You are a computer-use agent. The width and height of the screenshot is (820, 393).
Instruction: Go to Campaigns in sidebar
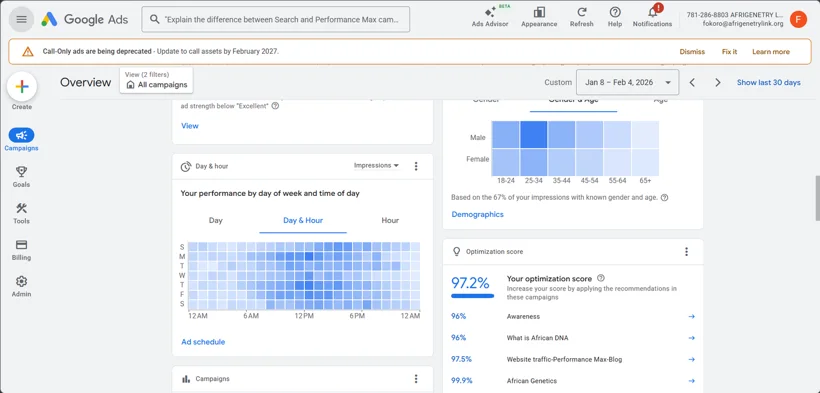(21, 140)
